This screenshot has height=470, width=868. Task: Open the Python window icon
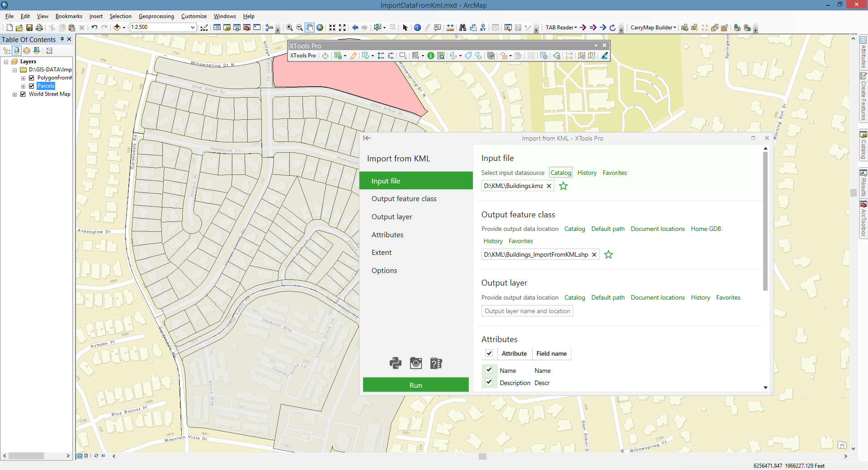point(257,28)
